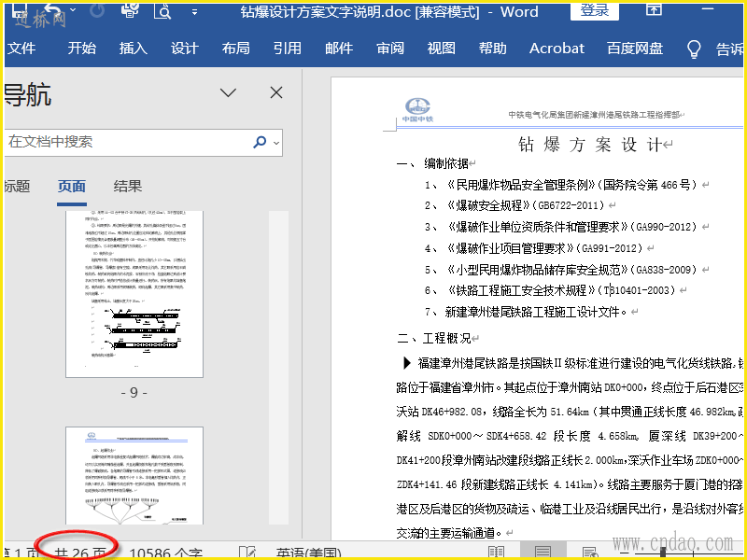Click line 《铁路工程施工安全技术规程》
The image size is (747, 560).
(x=521, y=290)
